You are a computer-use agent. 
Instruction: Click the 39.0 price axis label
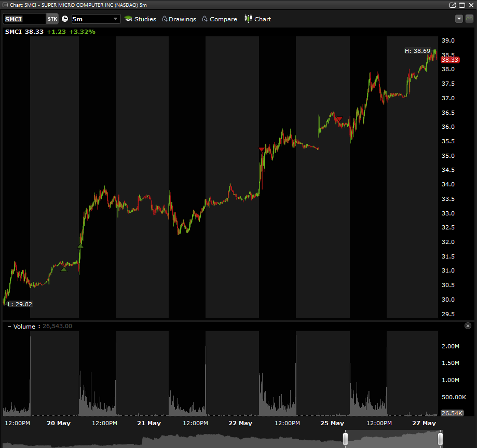[448, 40]
